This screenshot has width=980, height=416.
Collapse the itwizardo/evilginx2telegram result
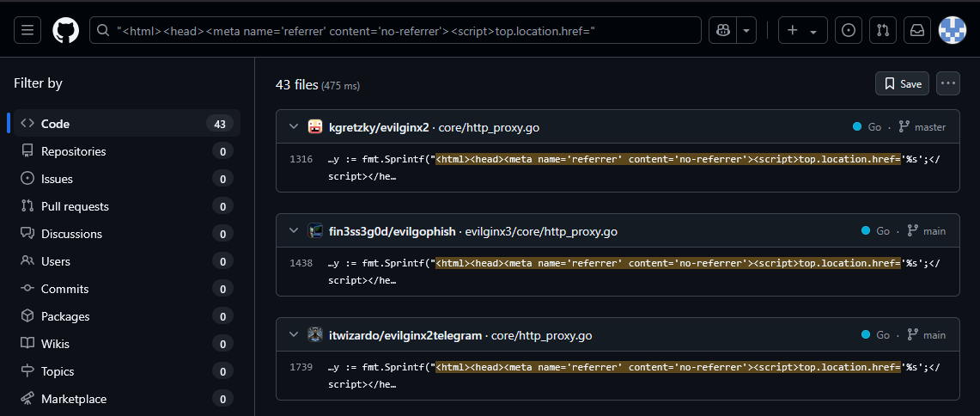[293, 335]
